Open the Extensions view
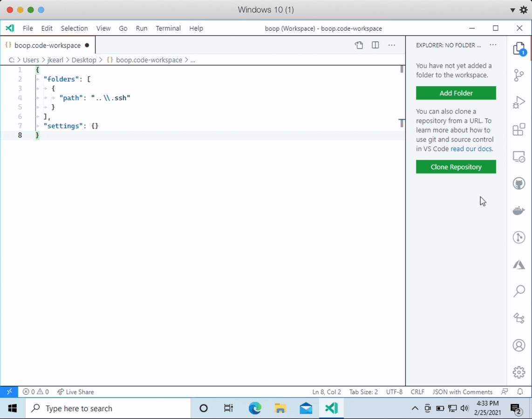The image size is (532, 419). pos(519,129)
